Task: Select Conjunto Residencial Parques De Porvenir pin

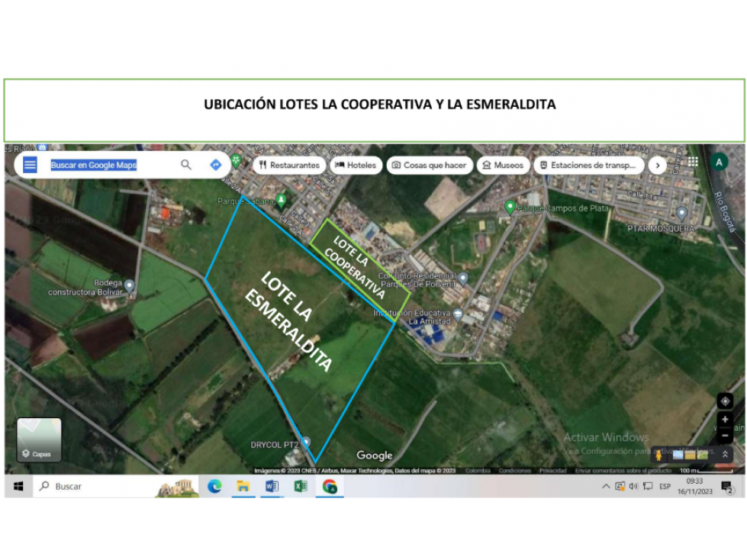Action: click(463, 279)
